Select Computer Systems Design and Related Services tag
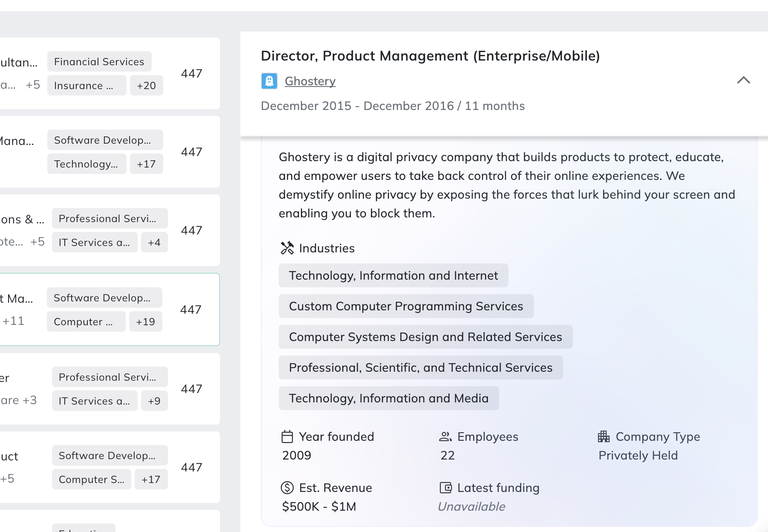768x532 pixels. pyautogui.click(x=425, y=337)
